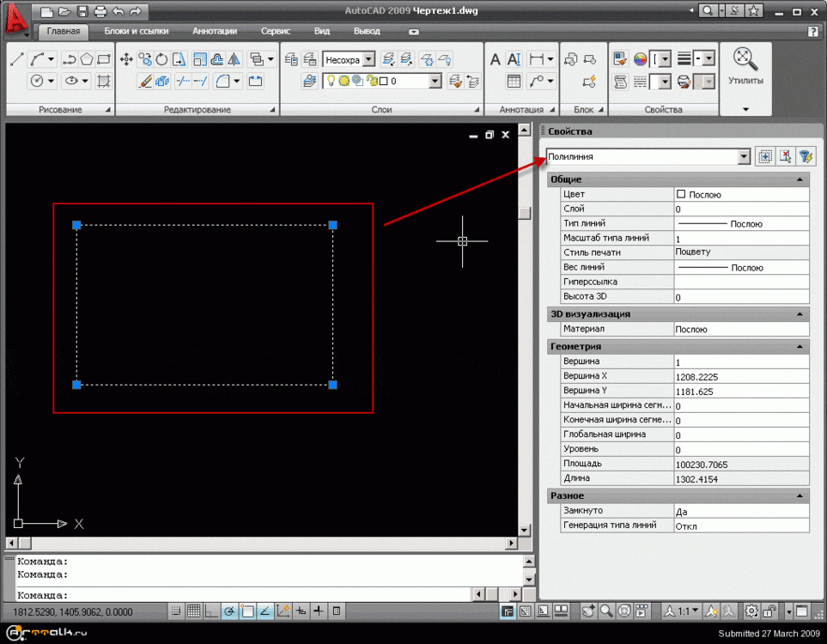Click the Quick Select filter icon
The image size is (827, 644).
point(806,156)
